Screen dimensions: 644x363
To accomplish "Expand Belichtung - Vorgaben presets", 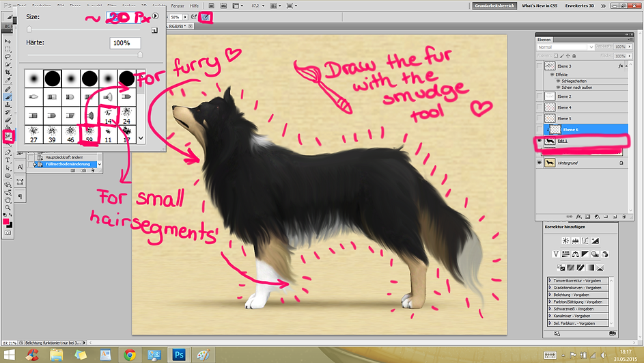I will click(x=550, y=295).
